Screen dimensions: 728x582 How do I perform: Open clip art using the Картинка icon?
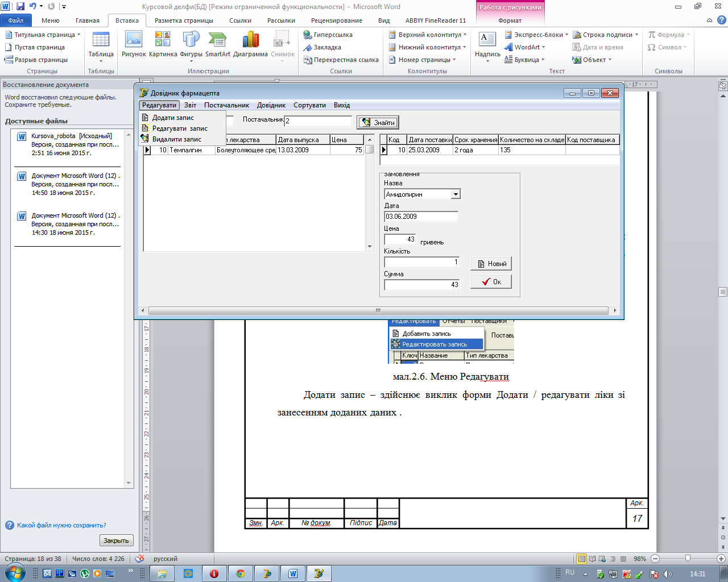tap(163, 44)
